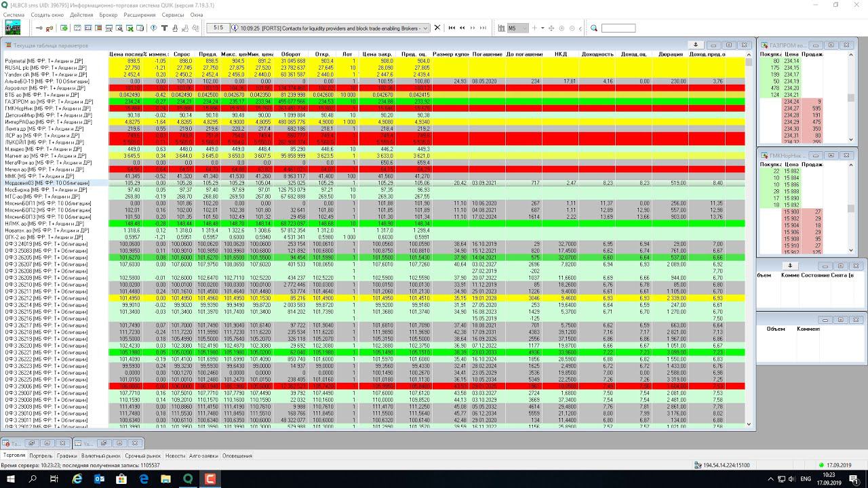The height and width of the screenshot is (488, 868).
Task: Open Microsoft Store from the taskbar
Action: 121,479
